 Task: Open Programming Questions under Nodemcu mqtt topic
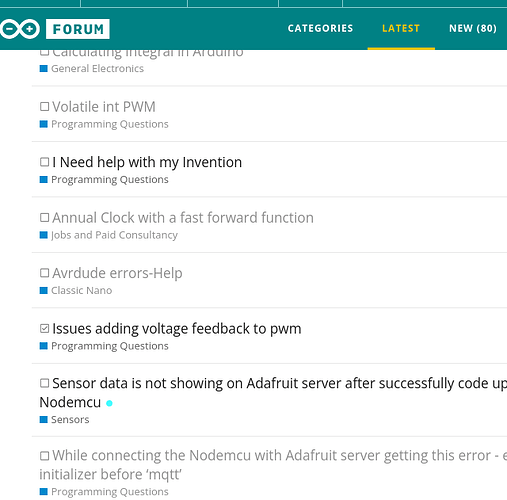point(110,492)
